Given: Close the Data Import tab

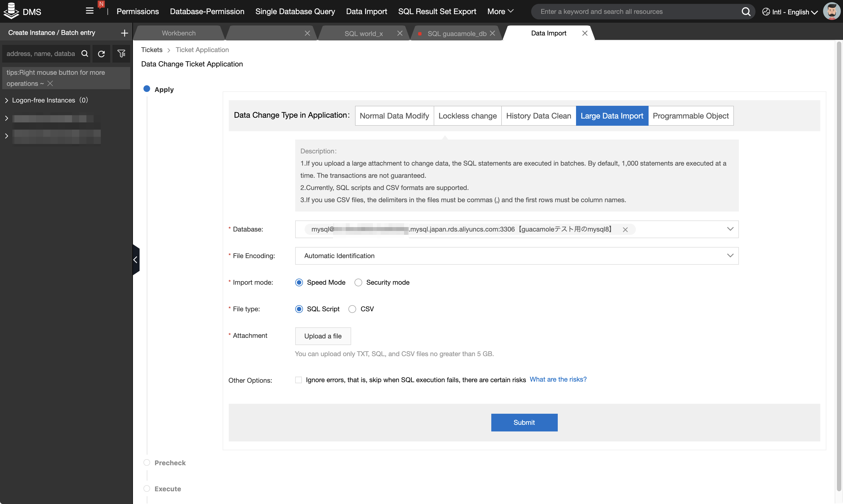Looking at the screenshot, I should tap(585, 33).
